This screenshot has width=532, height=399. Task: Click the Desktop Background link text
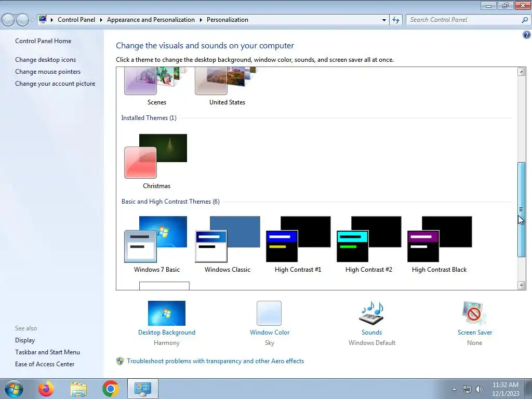click(167, 332)
